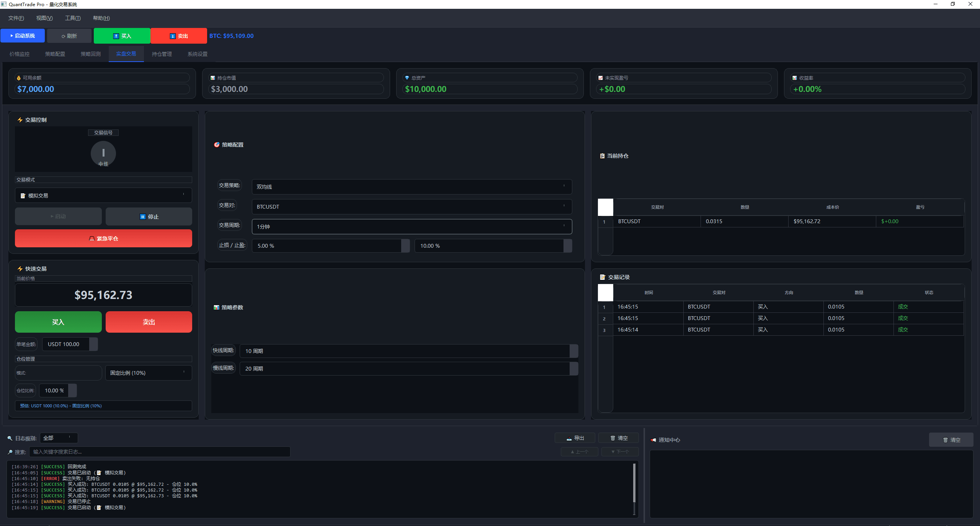The height and width of the screenshot is (526, 980).
Task: Click the red 卖出 toolbar button
Action: point(178,36)
